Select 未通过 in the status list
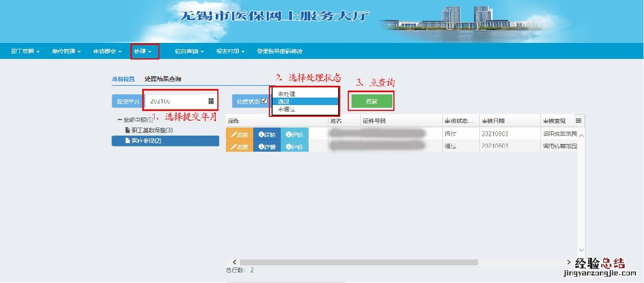The image size is (644, 283). tap(287, 109)
